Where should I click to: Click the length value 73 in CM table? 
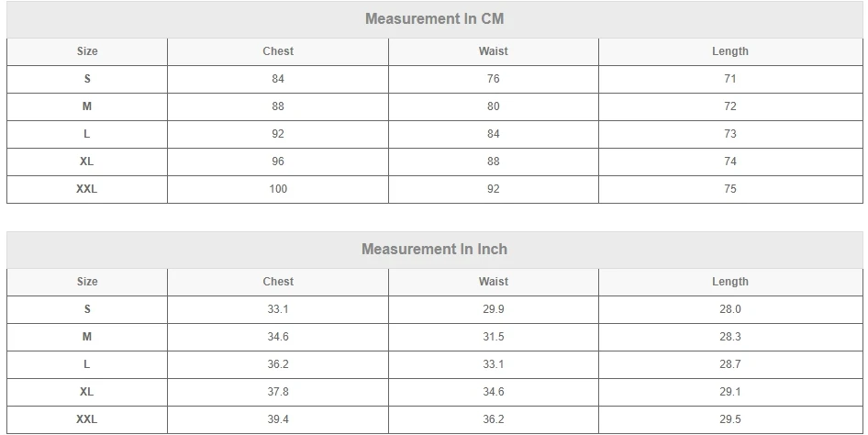pyautogui.click(x=730, y=134)
